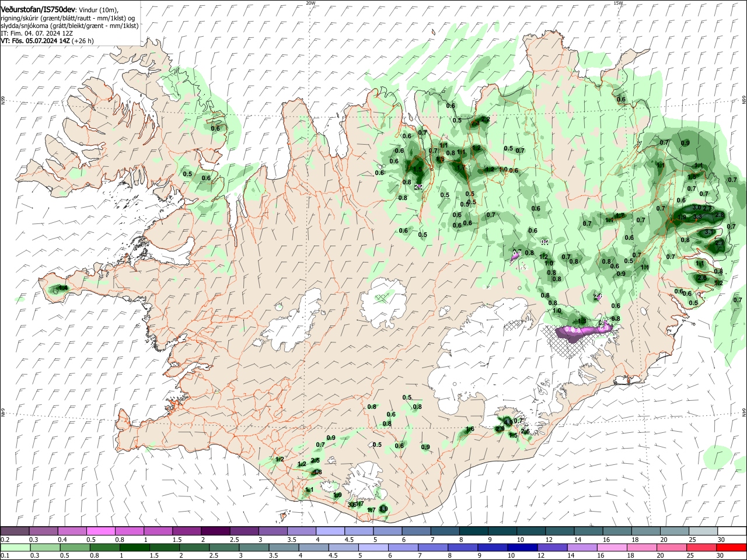This screenshot has width=747, height=560.
Task: Select the snow legend swatch labeled 10
Action: [x=530, y=531]
